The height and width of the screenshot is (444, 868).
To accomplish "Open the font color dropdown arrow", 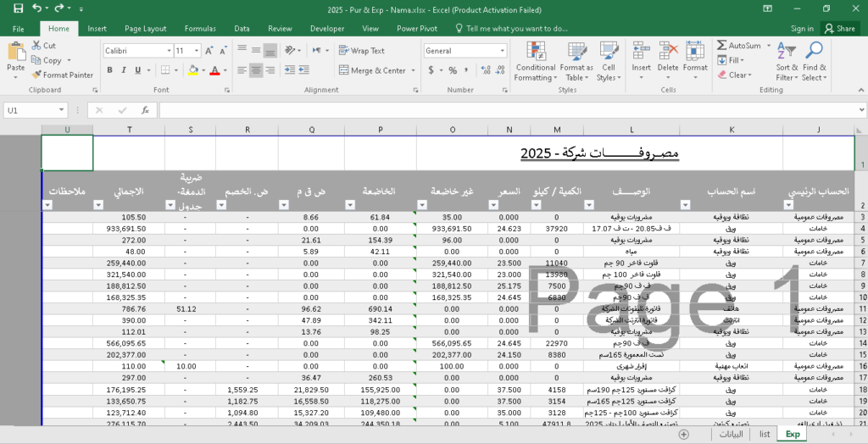I will point(225,70).
